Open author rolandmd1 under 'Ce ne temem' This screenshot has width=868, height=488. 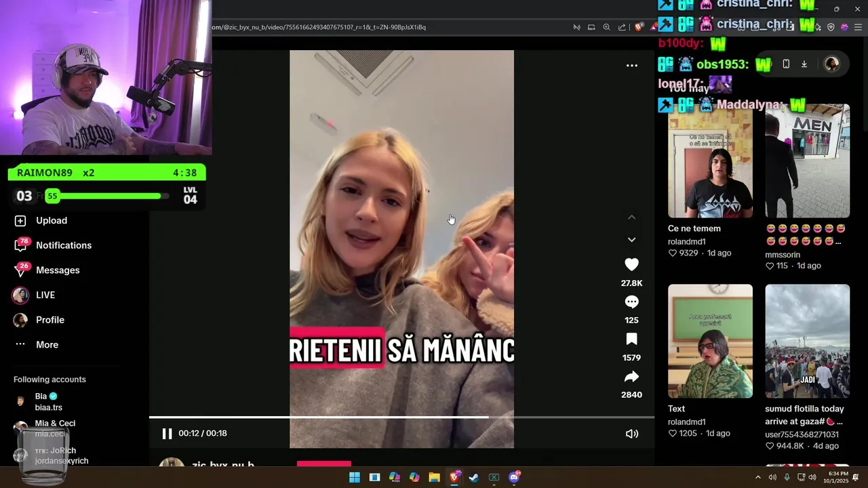coord(687,241)
